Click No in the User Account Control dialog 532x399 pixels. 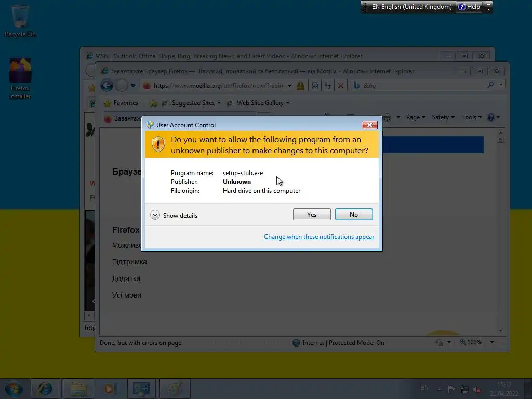(353, 215)
